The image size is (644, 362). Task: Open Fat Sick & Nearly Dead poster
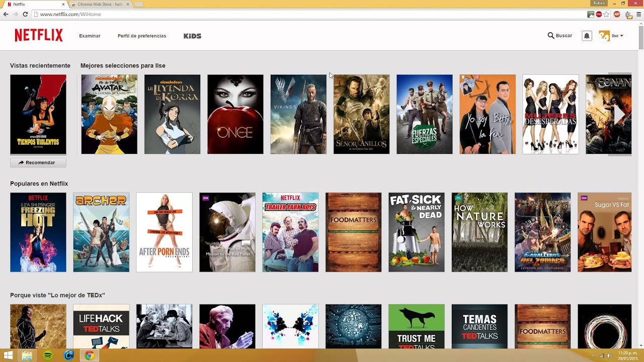(x=417, y=232)
